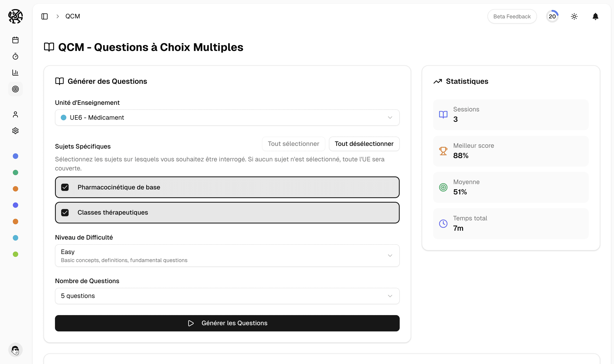Expand the Unité d'Enseignement dropdown
The image size is (614, 364).
(x=227, y=117)
